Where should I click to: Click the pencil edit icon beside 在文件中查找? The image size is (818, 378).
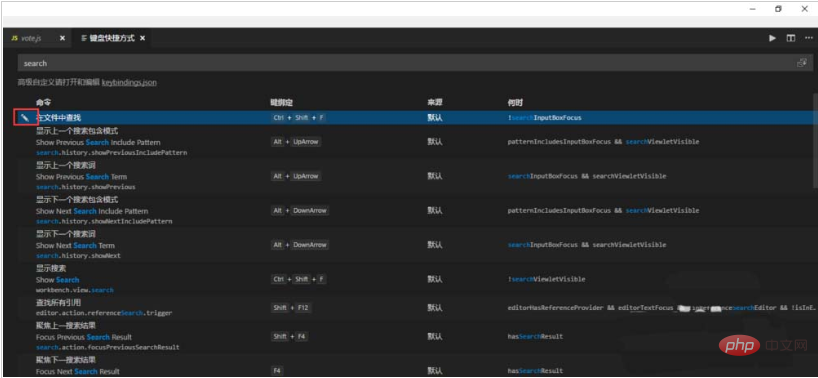(x=25, y=118)
